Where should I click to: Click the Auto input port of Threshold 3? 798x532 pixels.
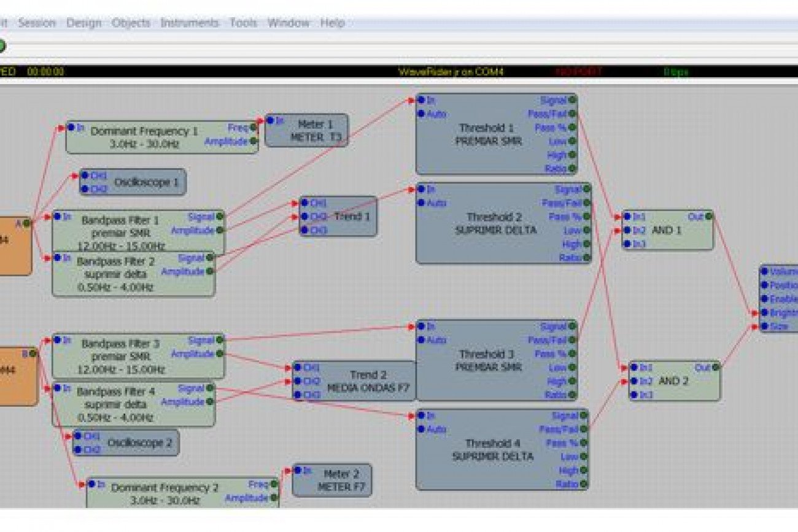[x=422, y=340]
